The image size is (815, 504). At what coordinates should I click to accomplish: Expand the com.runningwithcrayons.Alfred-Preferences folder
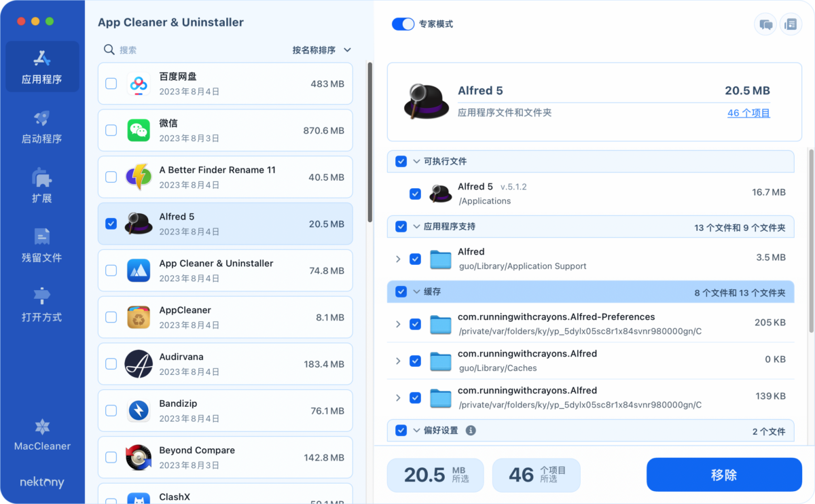pos(398,324)
